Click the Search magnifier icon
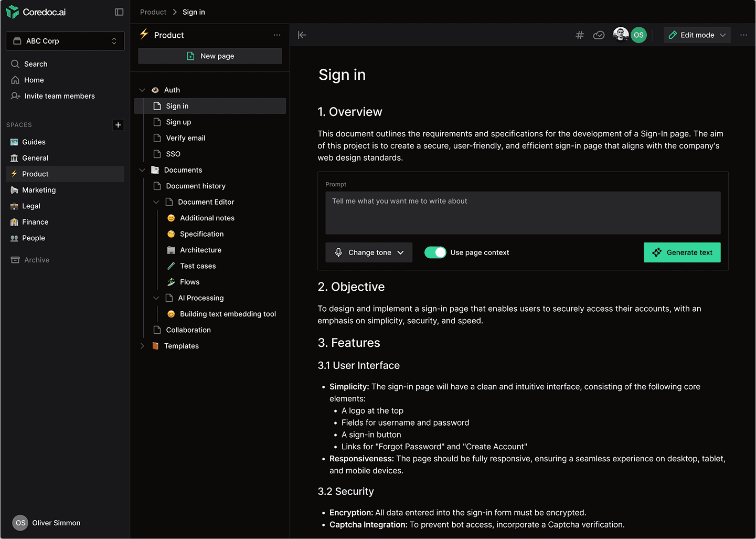Screen dimensions: 756x539 tap(15, 64)
